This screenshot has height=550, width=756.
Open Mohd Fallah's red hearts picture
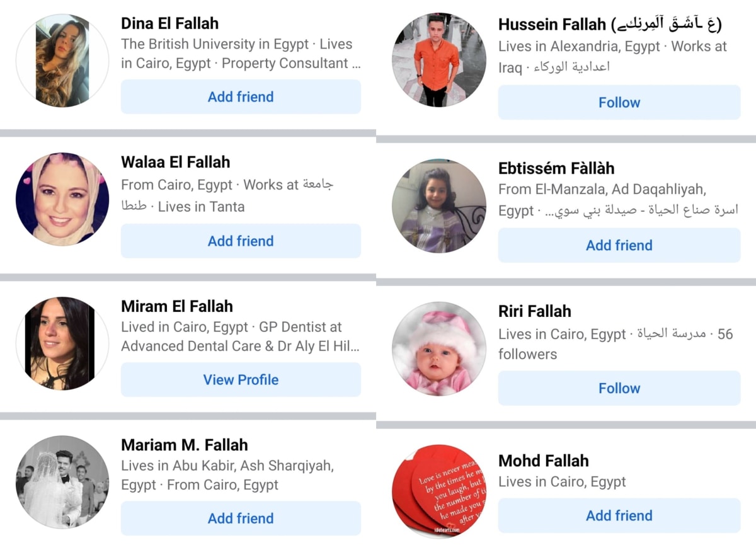tap(439, 491)
